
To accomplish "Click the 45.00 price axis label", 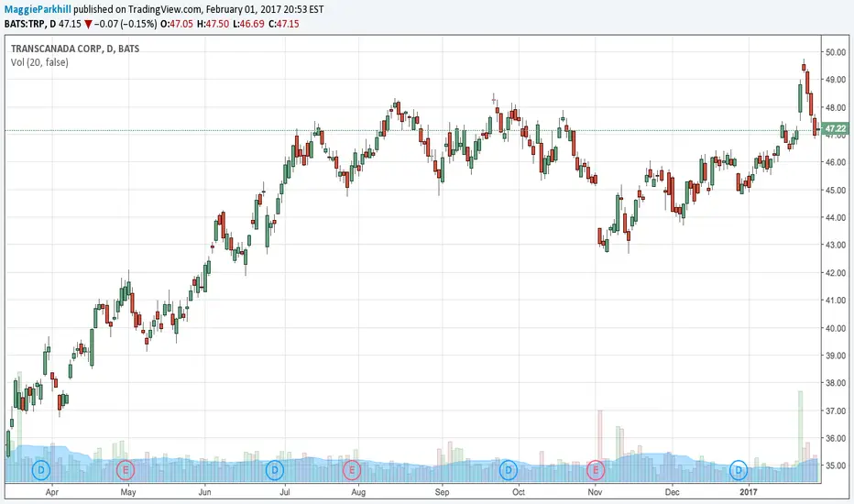I will tap(836, 191).
